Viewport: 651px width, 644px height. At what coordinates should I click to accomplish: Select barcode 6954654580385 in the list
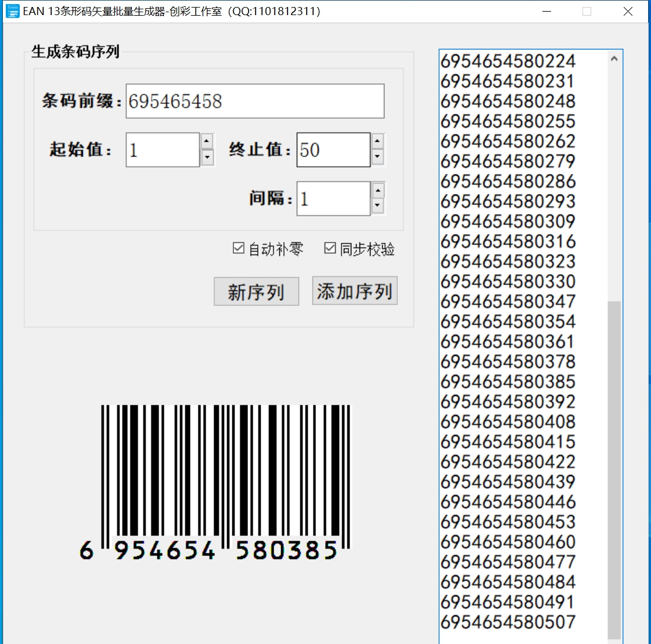pos(507,382)
